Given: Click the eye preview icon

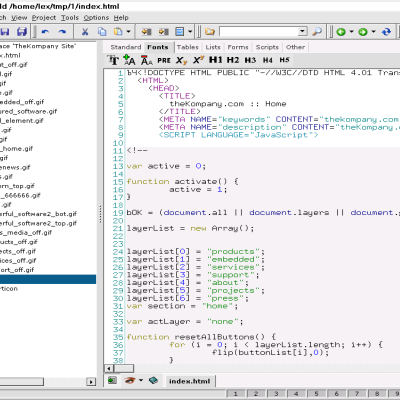Looking at the screenshot, I should point(130,380).
